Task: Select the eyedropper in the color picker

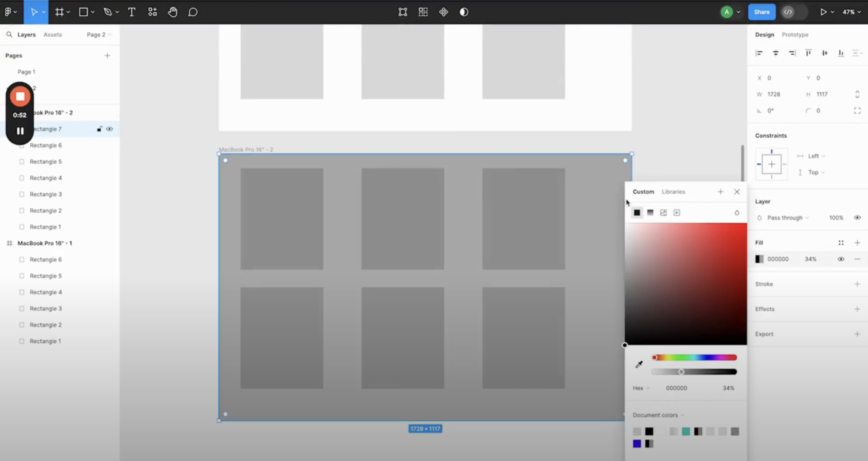Action: 639,364
